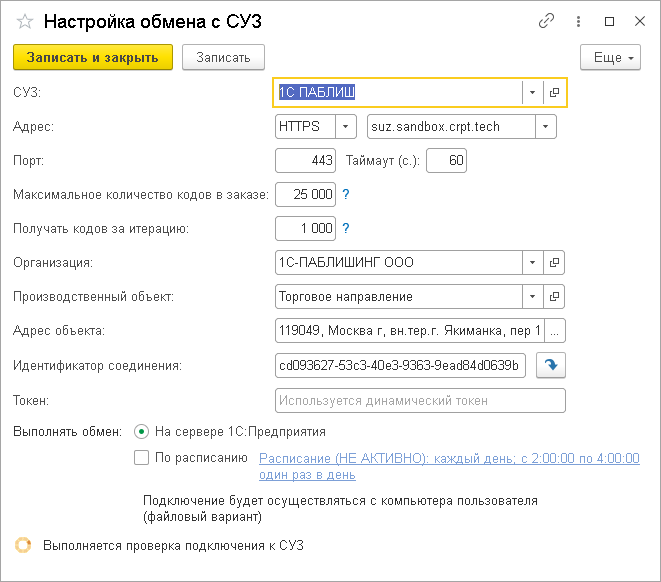This screenshot has height=582, width=661.
Task: Open the Организация record with the open-form icon
Action: [555, 263]
